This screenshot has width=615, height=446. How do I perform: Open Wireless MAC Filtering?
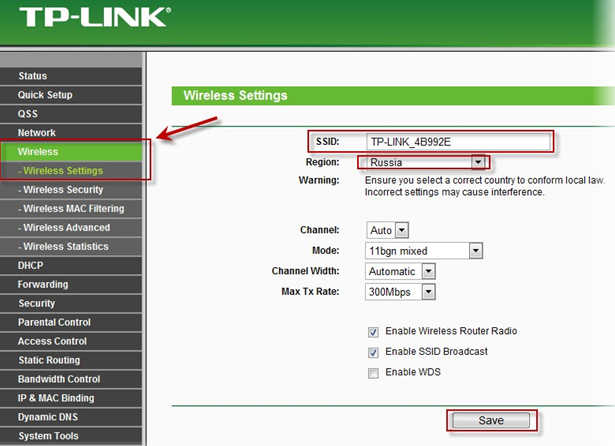(71, 209)
